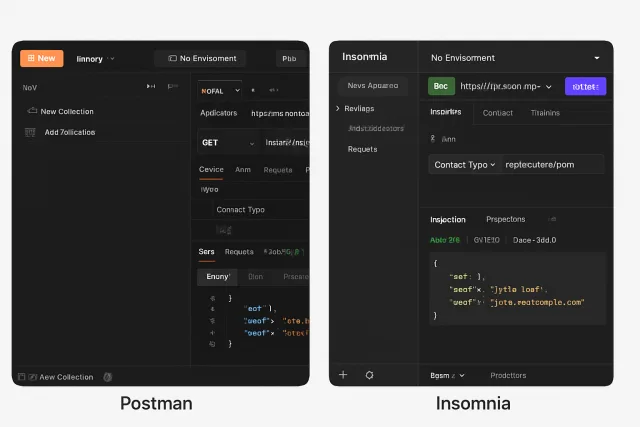Select the Sers tab in Postman response
The image size is (640, 427).
click(x=207, y=252)
